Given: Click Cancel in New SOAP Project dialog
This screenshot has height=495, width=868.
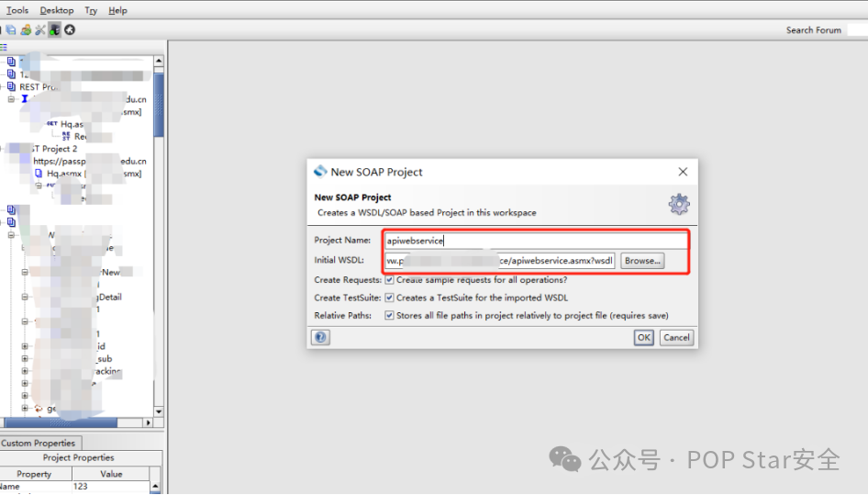Looking at the screenshot, I should tap(676, 337).
